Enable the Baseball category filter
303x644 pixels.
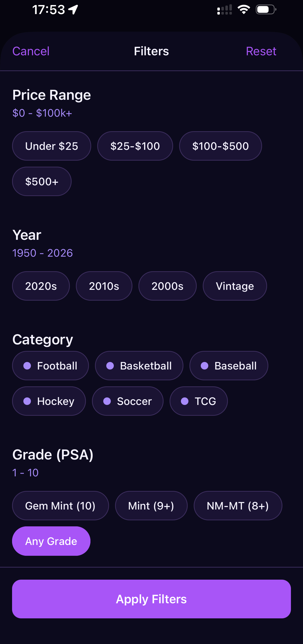229,366
